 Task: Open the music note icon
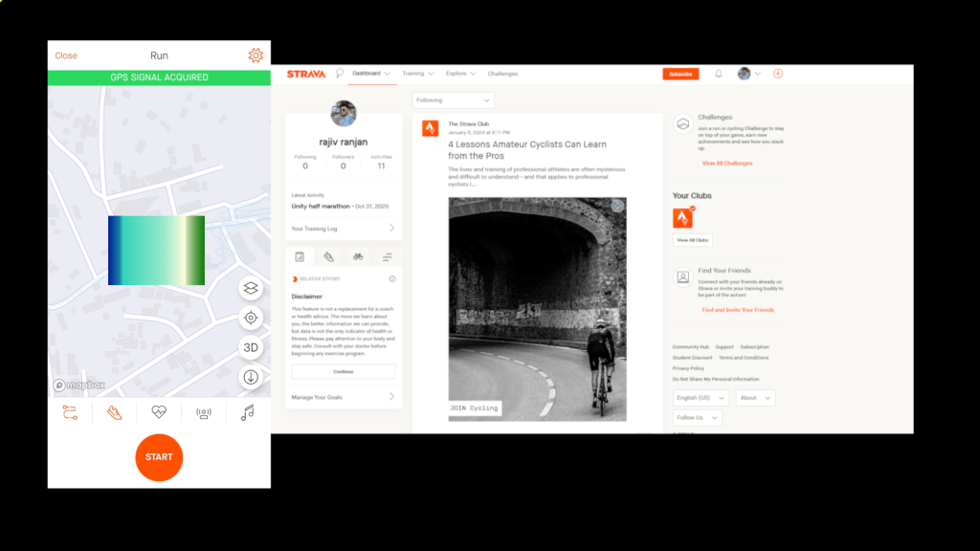click(247, 413)
